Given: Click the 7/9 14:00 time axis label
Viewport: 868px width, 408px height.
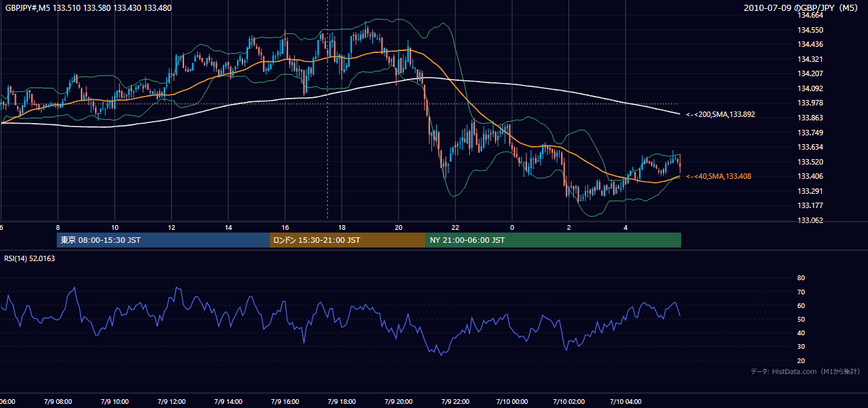Looking at the screenshot, I should tap(228, 402).
